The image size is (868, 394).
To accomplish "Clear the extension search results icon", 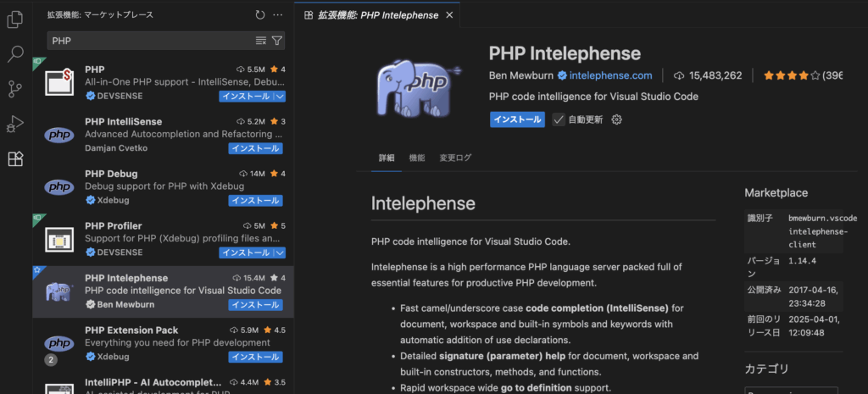I will (261, 41).
